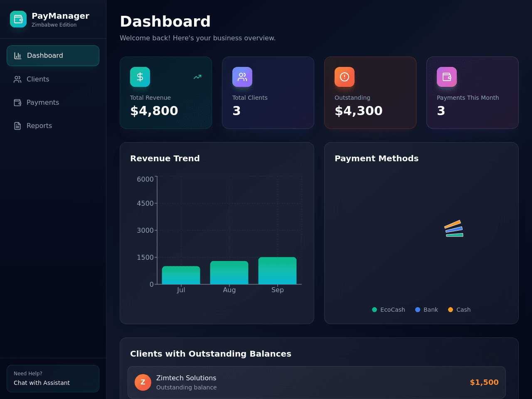Click the PayManager wallet logo icon
The image size is (532, 399).
tap(18, 19)
